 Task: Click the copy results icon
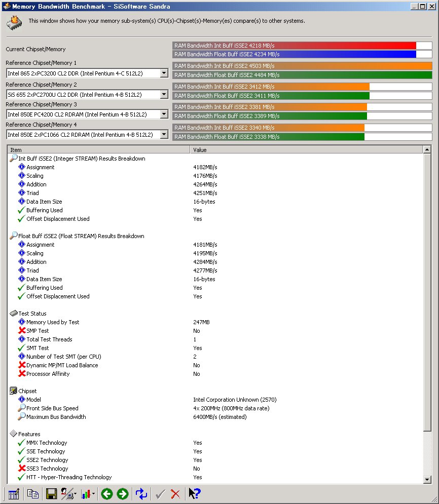pyautogui.click(x=33, y=494)
